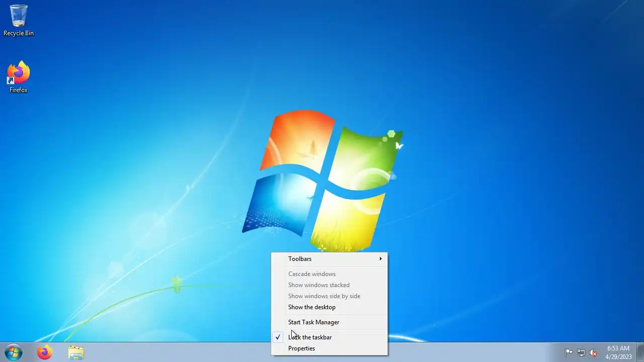Click the Firefox label under desktop shortcut
Screen dimensions: 644x362
(19, 90)
